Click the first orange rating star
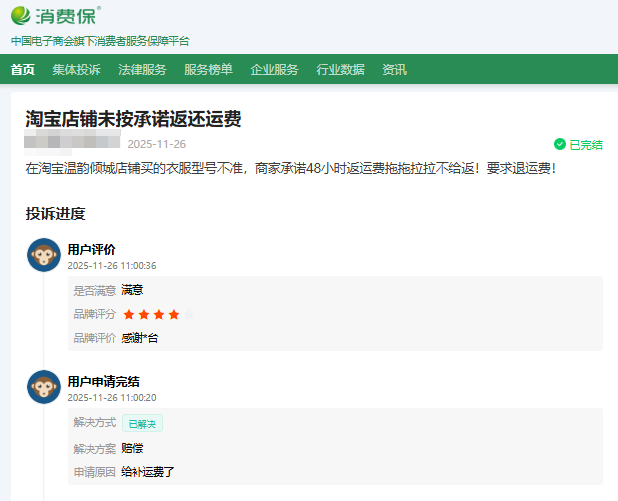 (x=128, y=314)
